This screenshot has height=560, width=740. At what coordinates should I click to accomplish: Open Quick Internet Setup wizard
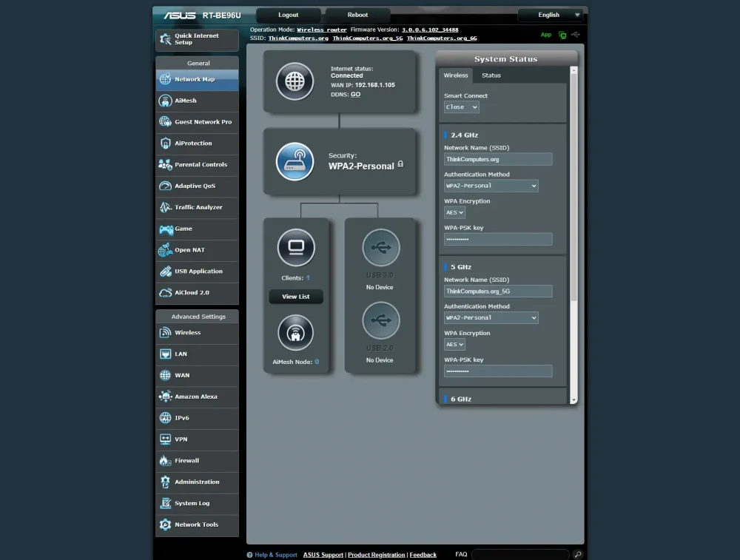coord(197,39)
